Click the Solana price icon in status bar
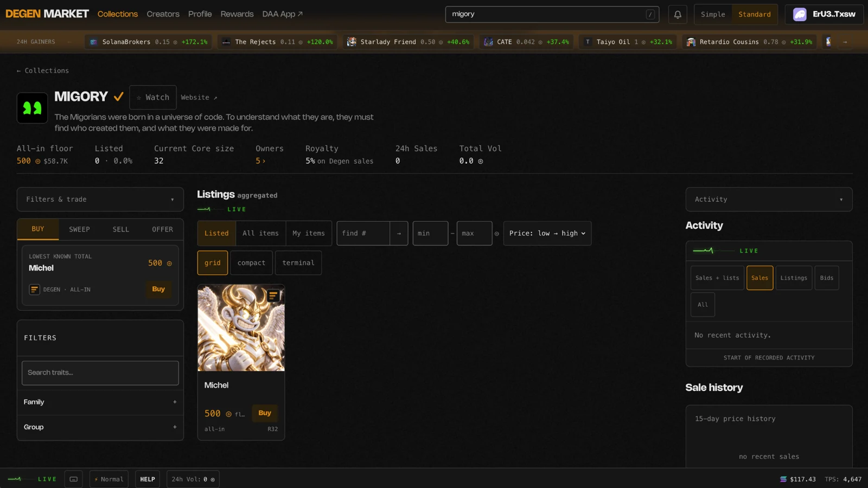The image size is (868, 488). click(783, 479)
